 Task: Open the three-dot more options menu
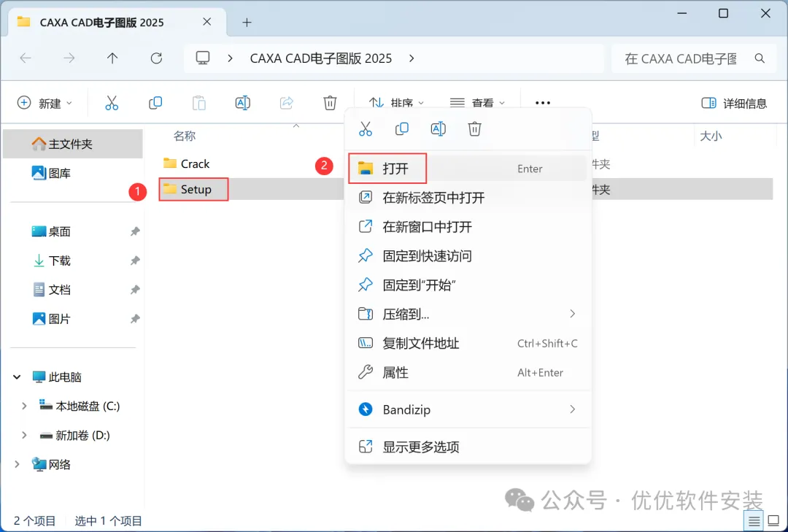pos(543,103)
